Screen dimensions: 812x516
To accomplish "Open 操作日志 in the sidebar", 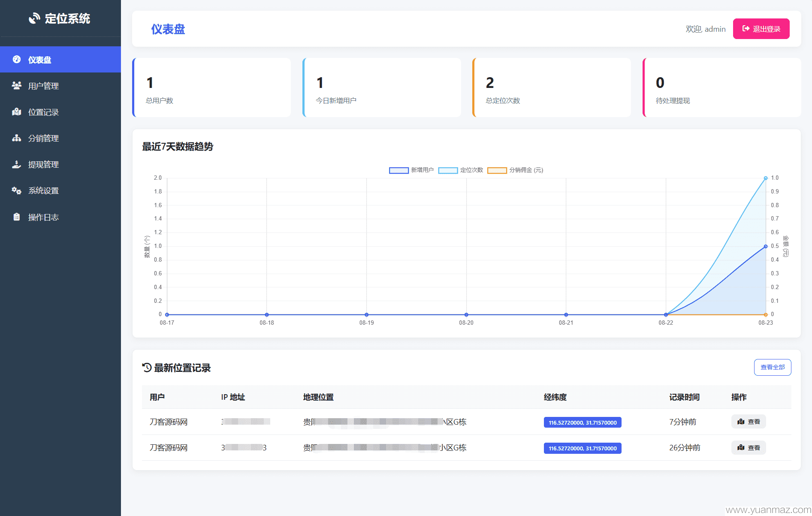I will pyautogui.click(x=60, y=217).
